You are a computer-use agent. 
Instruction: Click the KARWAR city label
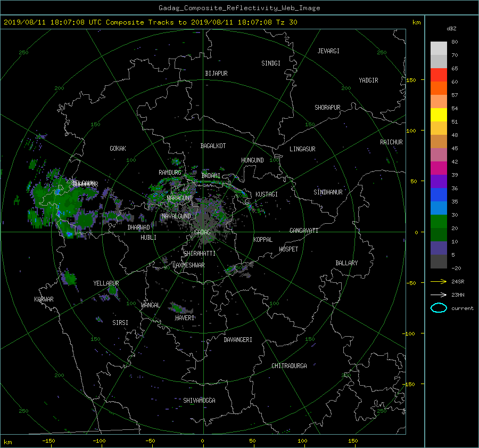tap(44, 299)
